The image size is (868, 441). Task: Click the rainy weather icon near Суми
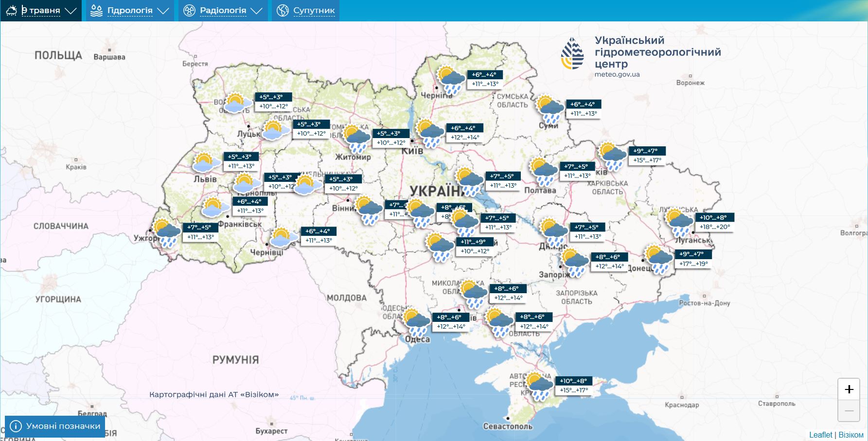pyautogui.click(x=550, y=109)
